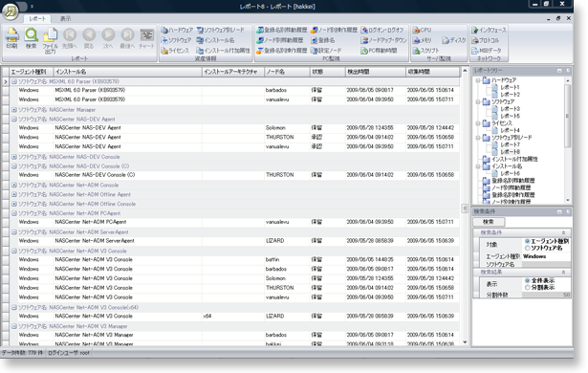
Task: Click the main table vertical scrollbar thumb
Action: [465, 208]
